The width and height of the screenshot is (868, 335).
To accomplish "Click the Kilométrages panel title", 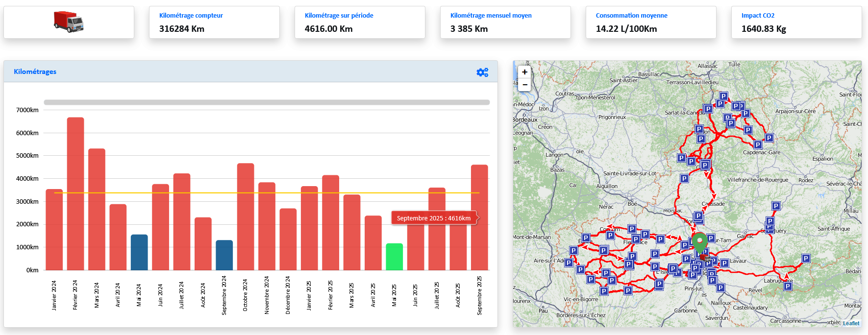I will (x=35, y=72).
